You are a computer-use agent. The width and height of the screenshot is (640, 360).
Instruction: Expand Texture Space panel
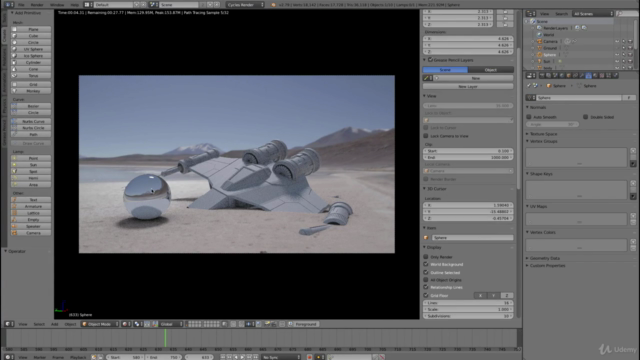pos(544,134)
